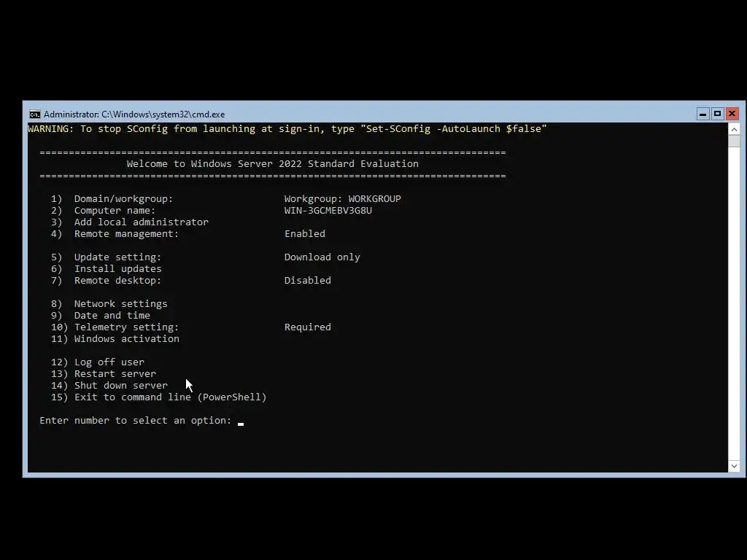Image resolution: width=747 pixels, height=560 pixels.
Task: Click the scrollbar down arrow
Action: click(x=734, y=466)
